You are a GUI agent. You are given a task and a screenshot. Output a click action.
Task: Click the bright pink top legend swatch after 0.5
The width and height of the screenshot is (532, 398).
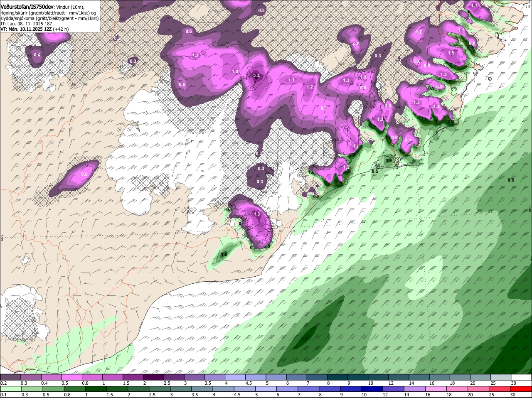click(x=71, y=377)
